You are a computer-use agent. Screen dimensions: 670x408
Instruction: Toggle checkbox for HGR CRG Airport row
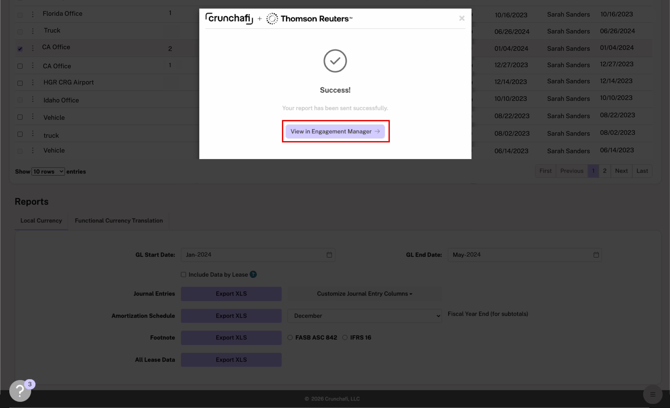click(20, 83)
